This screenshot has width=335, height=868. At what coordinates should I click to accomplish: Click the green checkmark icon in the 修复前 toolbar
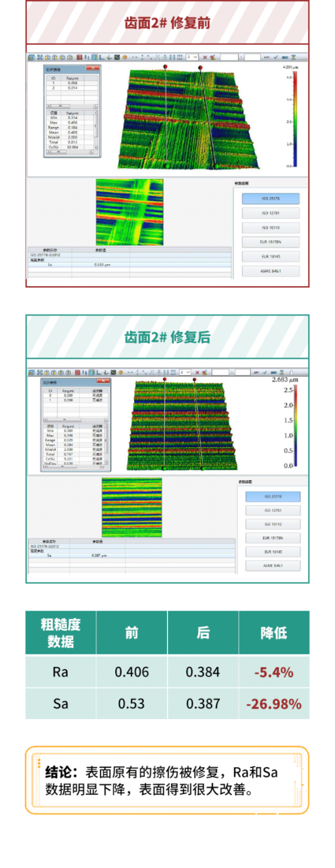point(276,57)
